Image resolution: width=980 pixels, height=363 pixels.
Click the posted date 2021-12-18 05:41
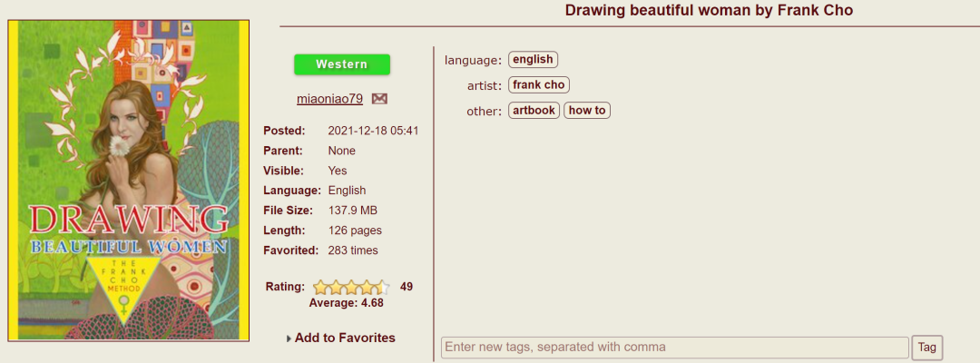(x=373, y=132)
